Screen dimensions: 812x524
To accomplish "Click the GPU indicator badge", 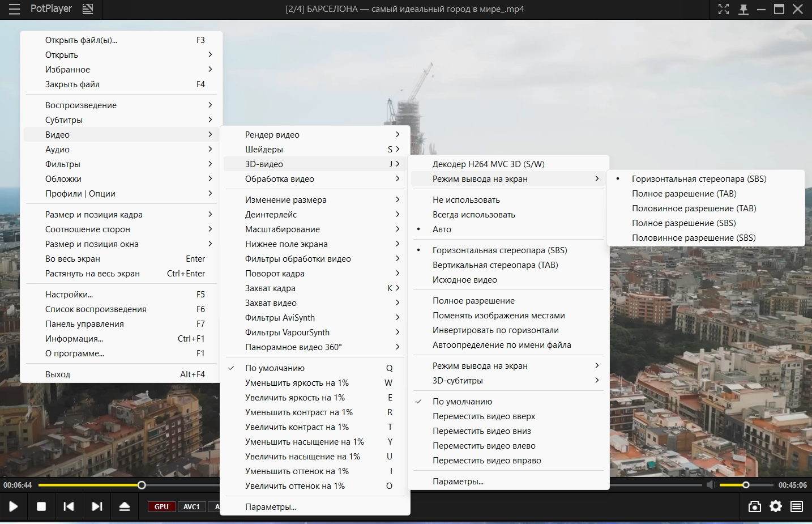I will coord(161,507).
